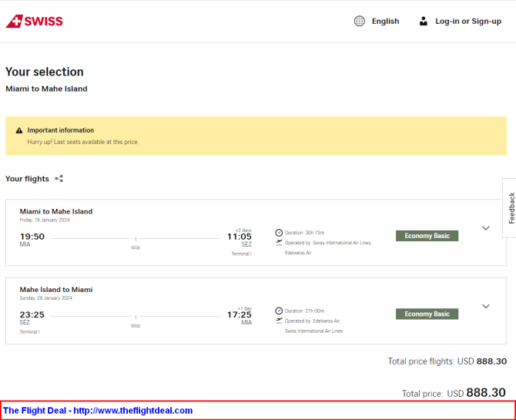Screen dimensions: 516x420
Task: Click the return Economy Basic badge
Action: (x=427, y=314)
